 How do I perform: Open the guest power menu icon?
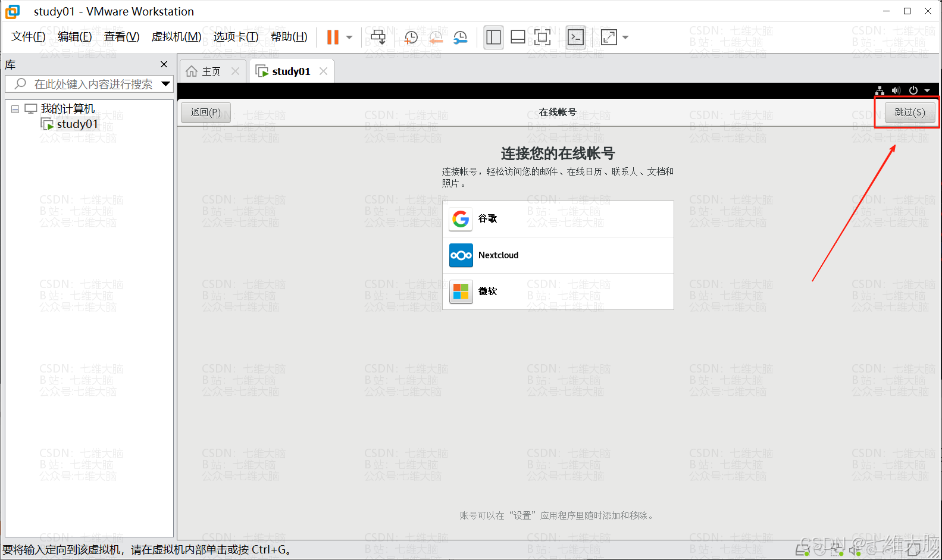(x=913, y=90)
